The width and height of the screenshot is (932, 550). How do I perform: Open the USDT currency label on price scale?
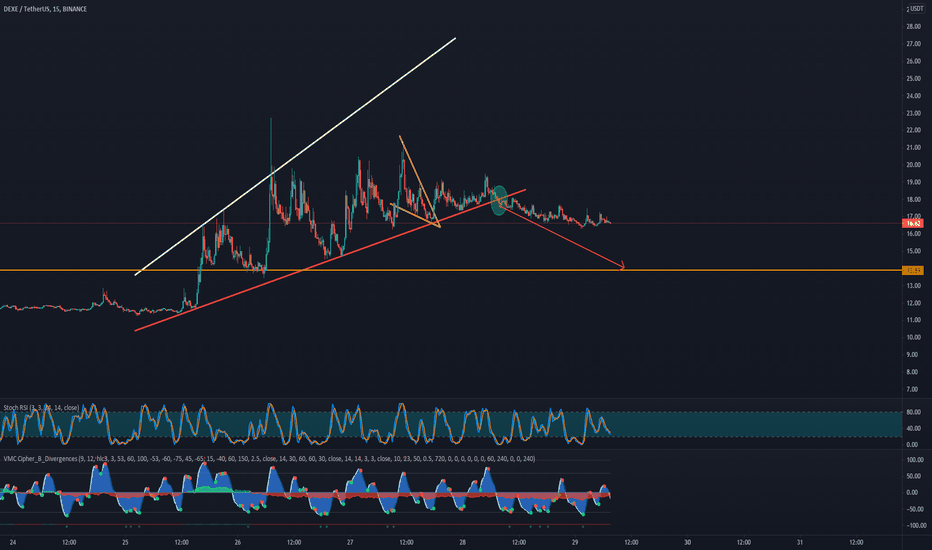(916, 9)
